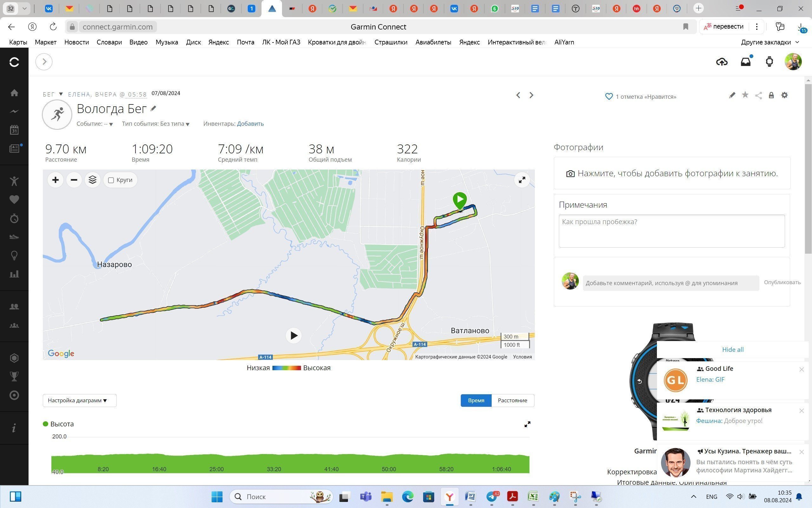
Task: Change privacy with the lock icon
Action: [x=771, y=96]
